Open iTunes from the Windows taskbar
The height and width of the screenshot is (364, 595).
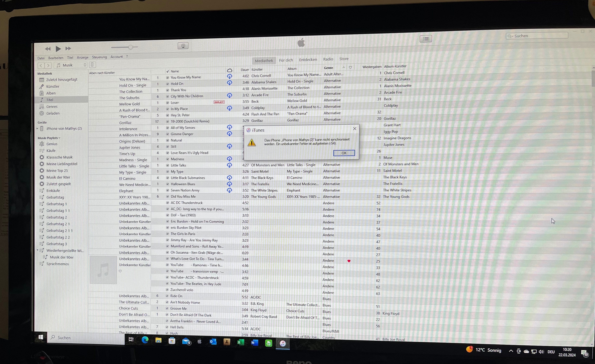coord(283,343)
